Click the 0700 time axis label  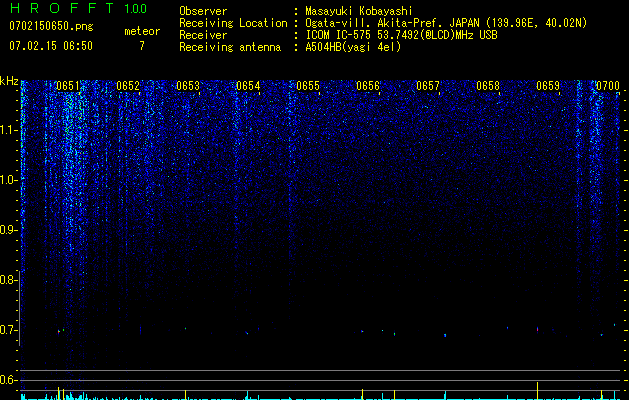608,86
